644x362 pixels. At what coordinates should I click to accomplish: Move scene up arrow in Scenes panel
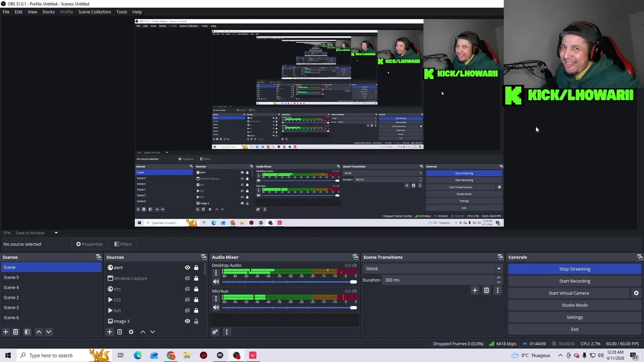tap(39, 332)
